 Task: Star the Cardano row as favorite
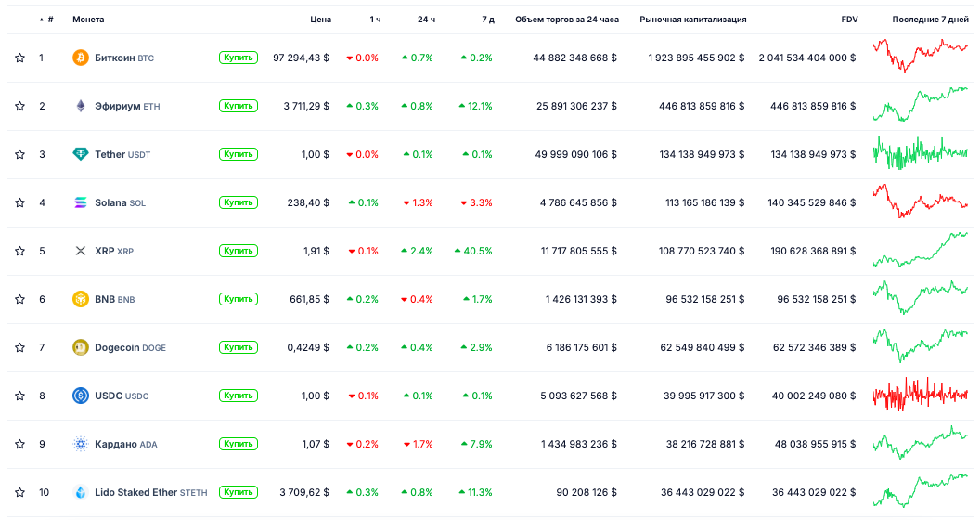click(19, 444)
